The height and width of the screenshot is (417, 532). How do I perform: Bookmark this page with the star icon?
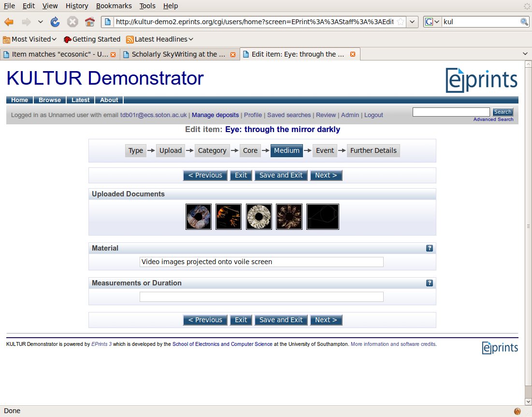pos(400,22)
